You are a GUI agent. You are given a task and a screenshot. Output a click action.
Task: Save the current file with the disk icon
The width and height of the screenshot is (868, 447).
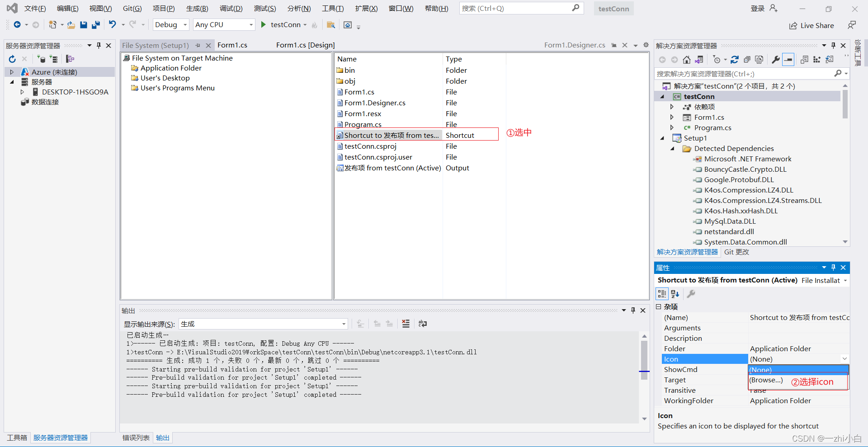(83, 25)
